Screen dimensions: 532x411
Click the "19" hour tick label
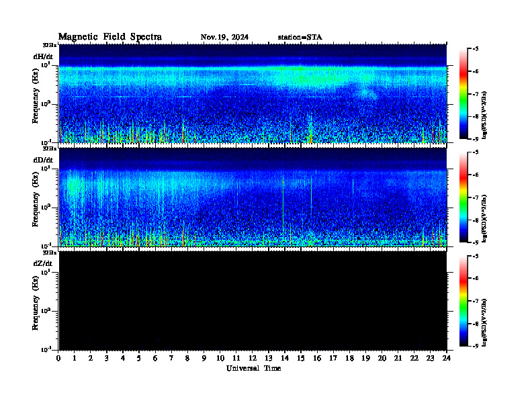[365, 358]
